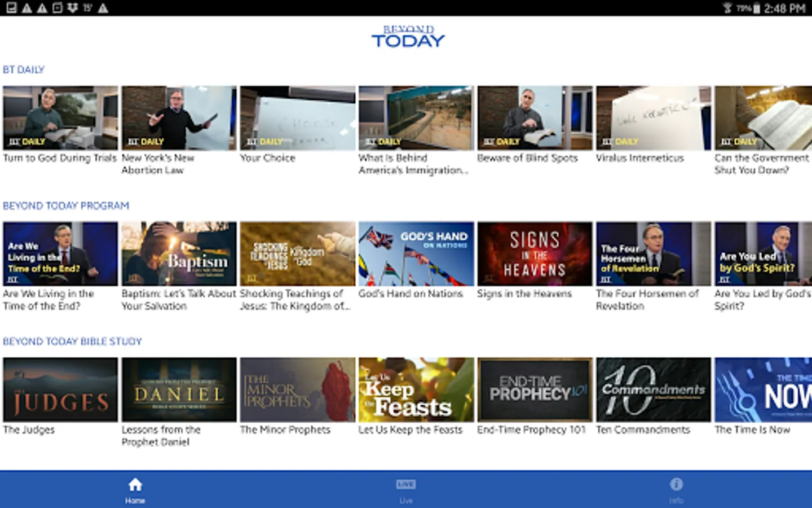
Task: Open the Beyond Today Program heading
Action: click(x=66, y=205)
